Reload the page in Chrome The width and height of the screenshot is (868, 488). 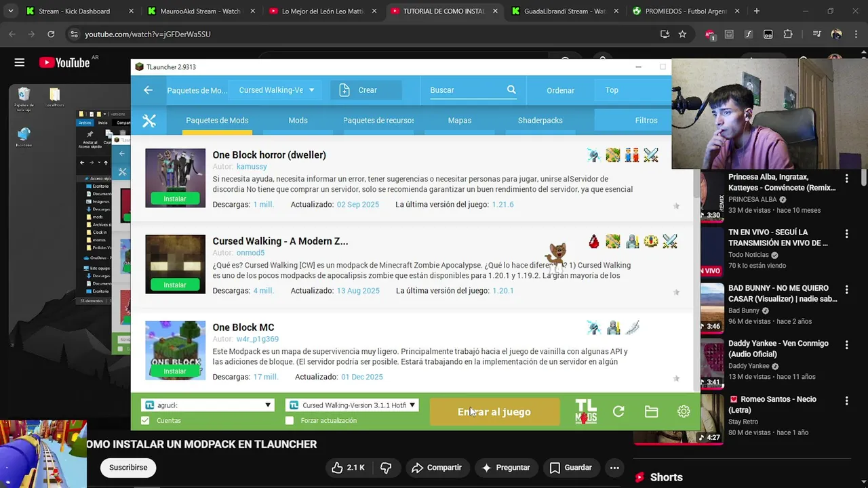pyautogui.click(x=51, y=34)
